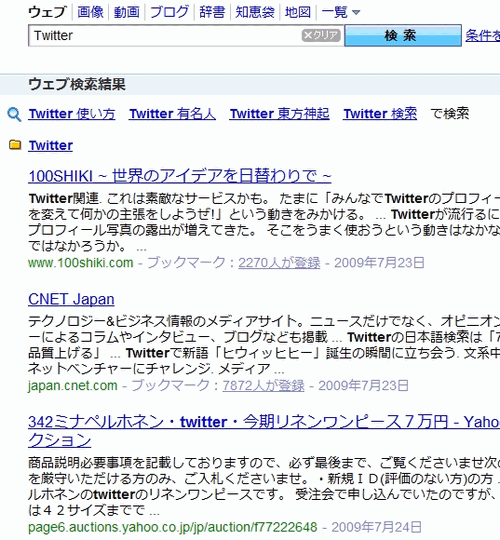Switch to the 辞書 tab
The width and height of the screenshot is (500, 540).
(x=212, y=12)
